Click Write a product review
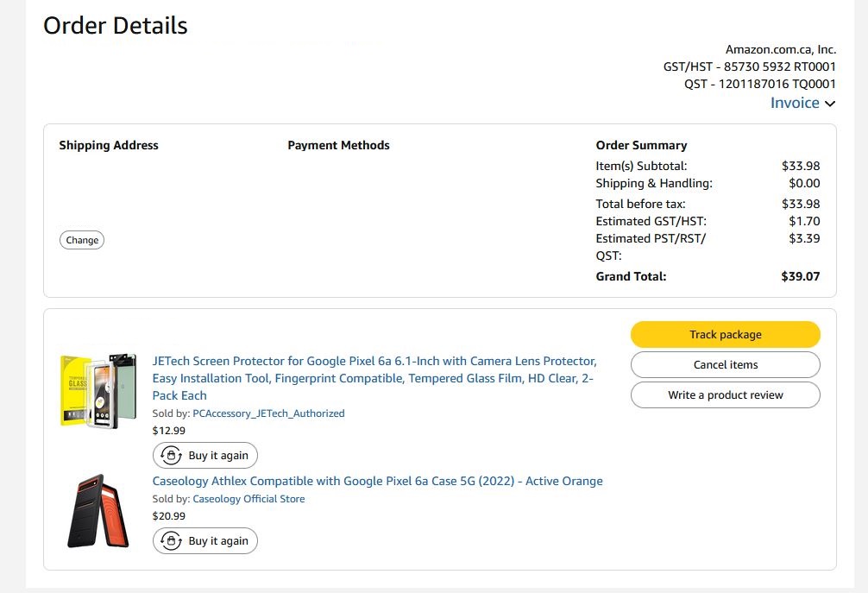Image resolution: width=868 pixels, height=593 pixels. 725,395
